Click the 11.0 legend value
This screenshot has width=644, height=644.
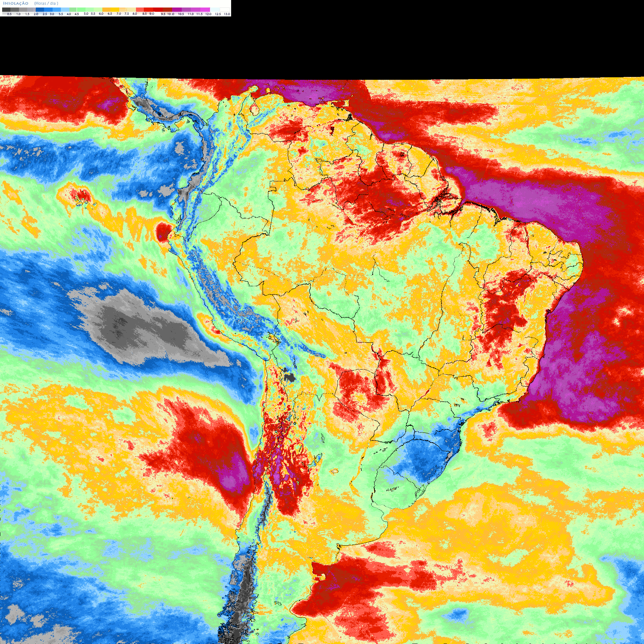[x=191, y=14]
